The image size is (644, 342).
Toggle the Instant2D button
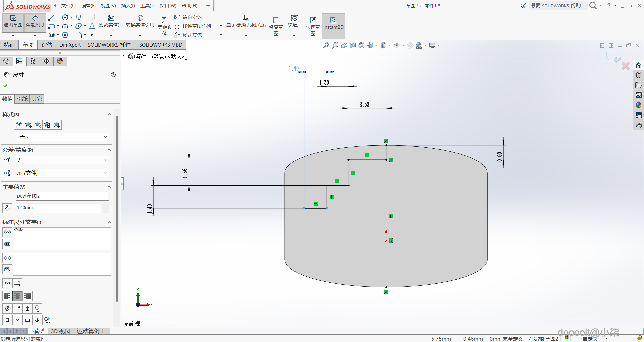tap(333, 23)
